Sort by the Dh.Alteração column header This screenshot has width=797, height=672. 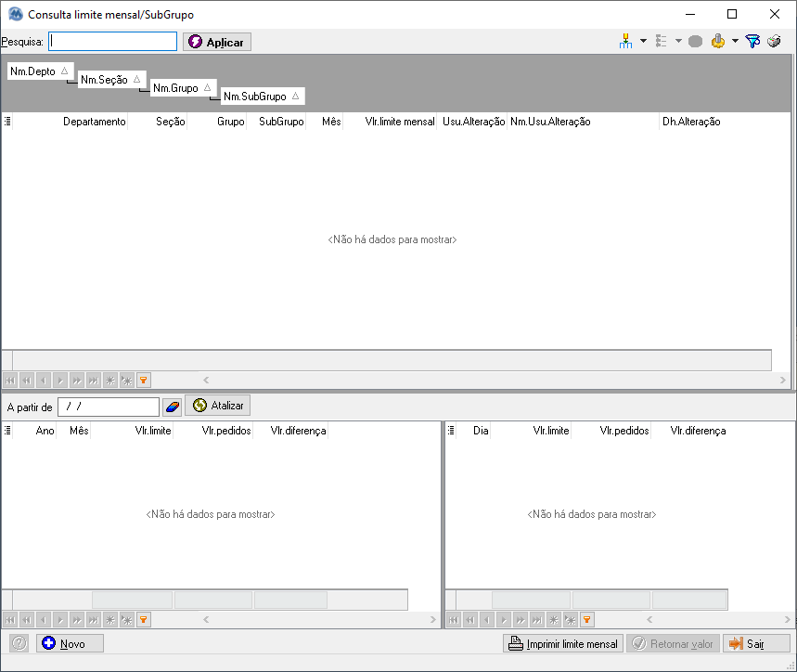(x=715, y=122)
